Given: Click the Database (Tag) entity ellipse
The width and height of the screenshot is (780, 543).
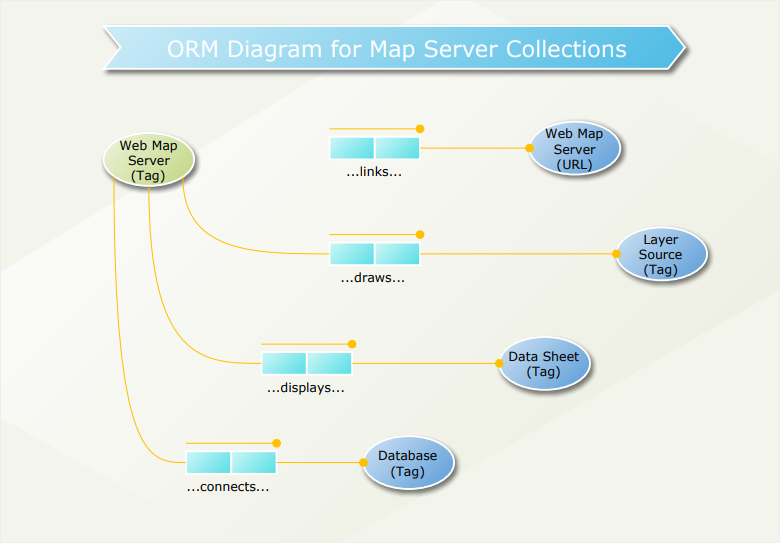Looking at the screenshot, I should click(408, 463).
